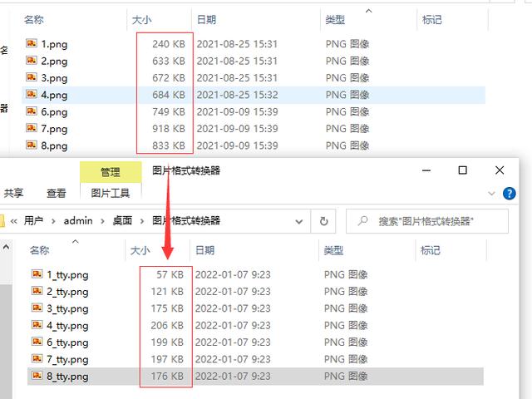Image resolution: width=532 pixels, height=399 pixels.
Task: Select file icon of 7.png in back window
Action: [32, 128]
